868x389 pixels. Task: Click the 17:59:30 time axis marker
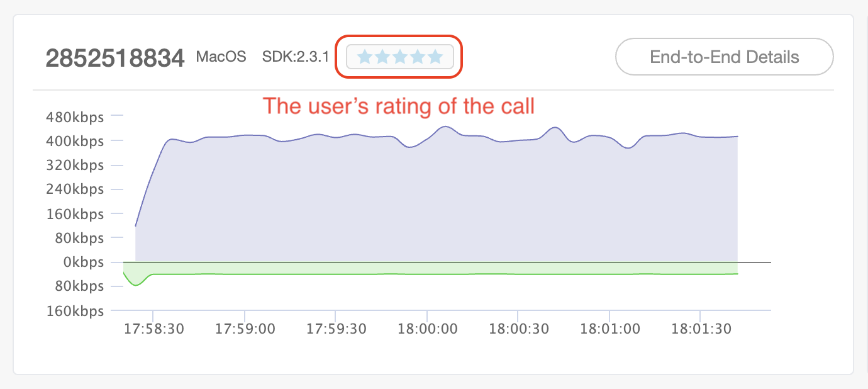[x=335, y=328]
